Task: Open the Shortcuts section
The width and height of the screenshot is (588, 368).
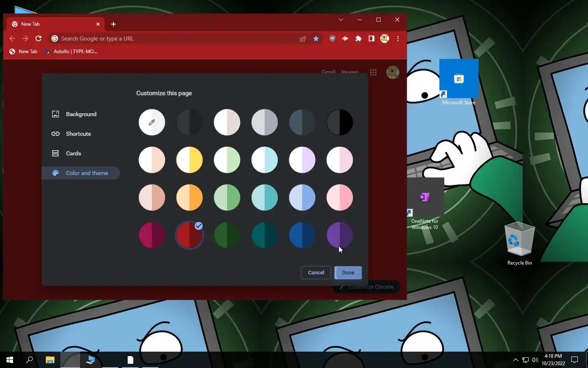Action: pos(81,134)
